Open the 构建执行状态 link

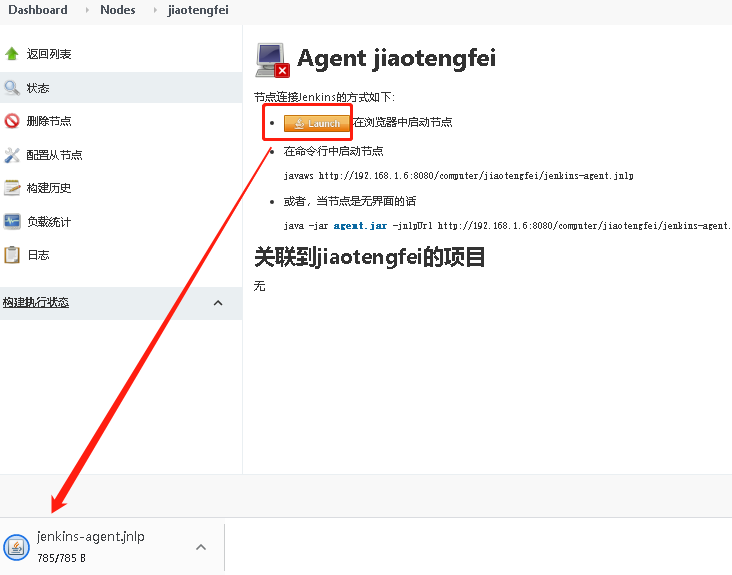click(36, 302)
